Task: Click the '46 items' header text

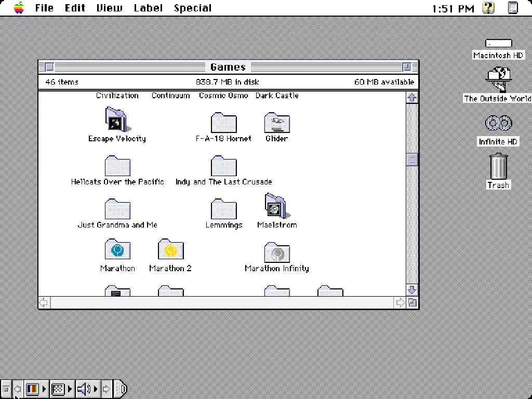Action: (x=62, y=82)
